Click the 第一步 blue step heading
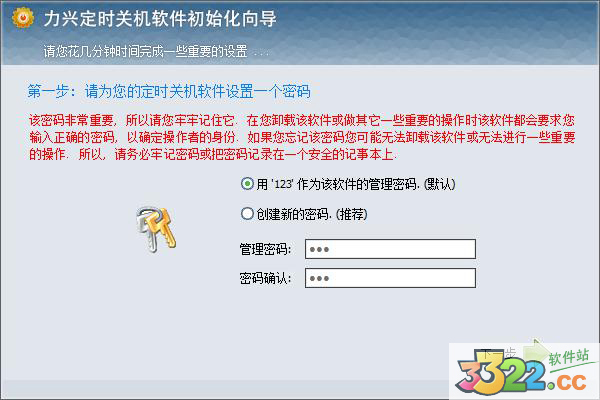 pos(168,91)
